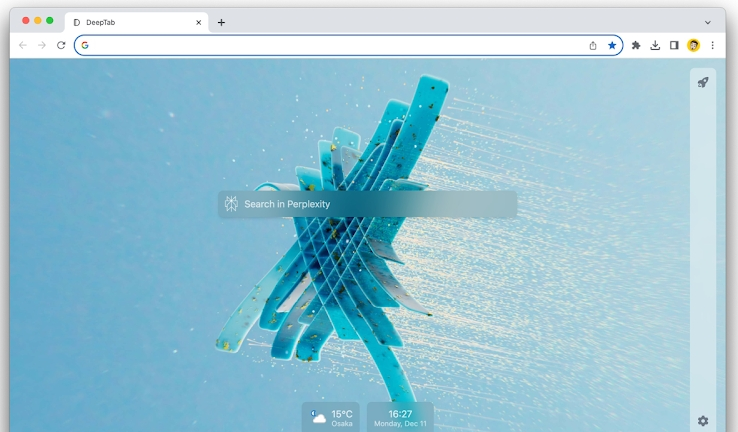This screenshot has width=738, height=432.
Task: Open a new tab with plus button
Action: [221, 22]
